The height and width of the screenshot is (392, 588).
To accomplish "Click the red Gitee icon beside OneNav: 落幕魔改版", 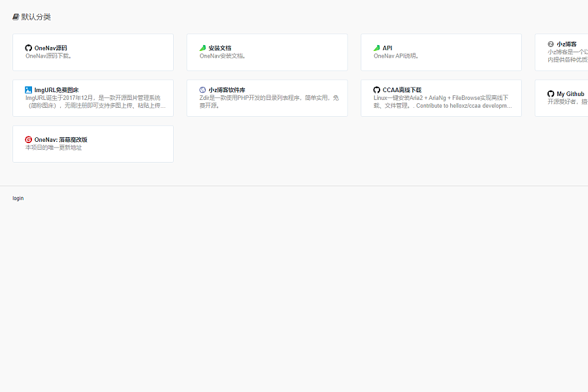I will pos(29,140).
